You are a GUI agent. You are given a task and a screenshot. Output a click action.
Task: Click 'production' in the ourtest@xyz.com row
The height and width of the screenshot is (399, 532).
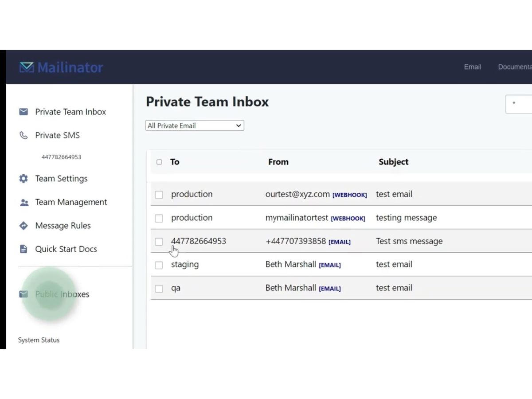[x=192, y=194]
